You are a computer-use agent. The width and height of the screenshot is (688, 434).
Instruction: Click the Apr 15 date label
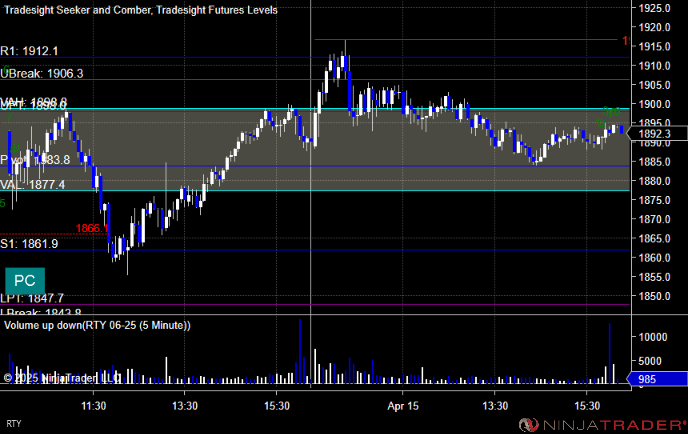click(x=403, y=406)
